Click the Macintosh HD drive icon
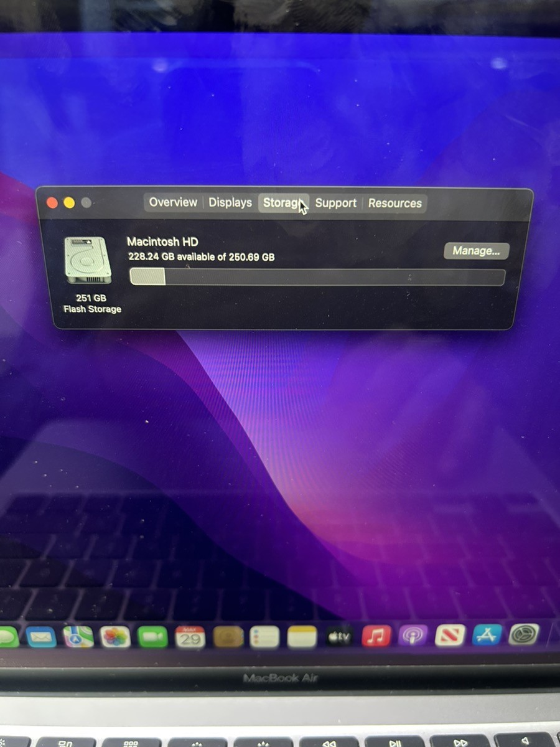The image size is (560, 747). tap(88, 260)
